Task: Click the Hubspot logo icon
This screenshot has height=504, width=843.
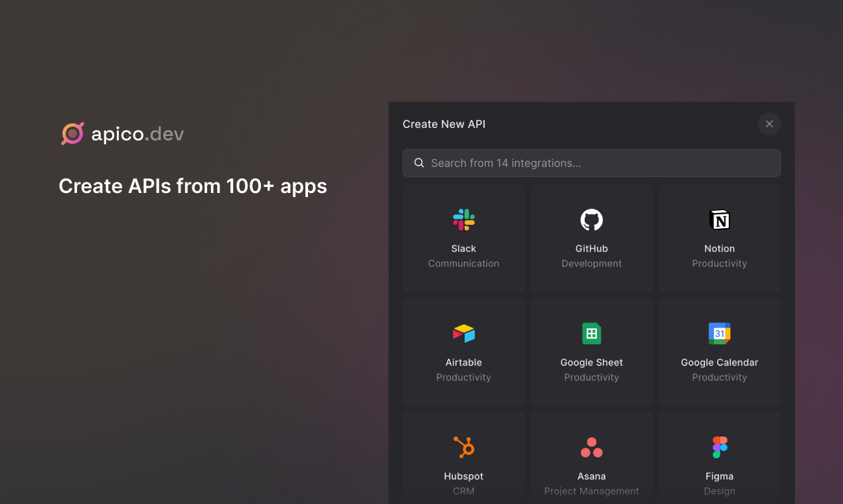Action: 463,448
